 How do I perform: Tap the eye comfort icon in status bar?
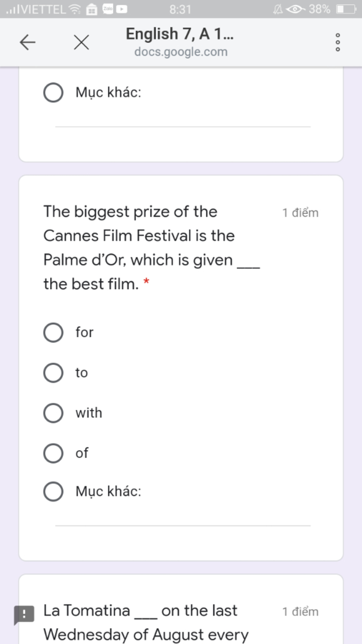(x=295, y=9)
